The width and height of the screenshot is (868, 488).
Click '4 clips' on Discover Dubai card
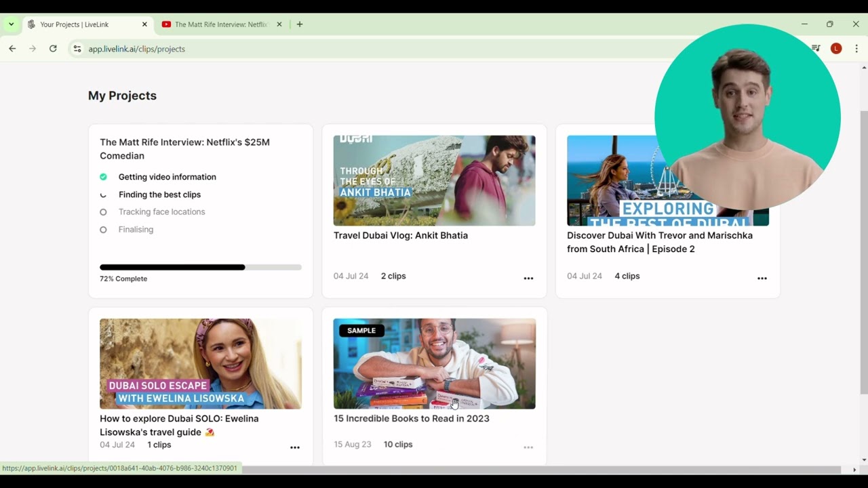pyautogui.click(x=627, y=276)
